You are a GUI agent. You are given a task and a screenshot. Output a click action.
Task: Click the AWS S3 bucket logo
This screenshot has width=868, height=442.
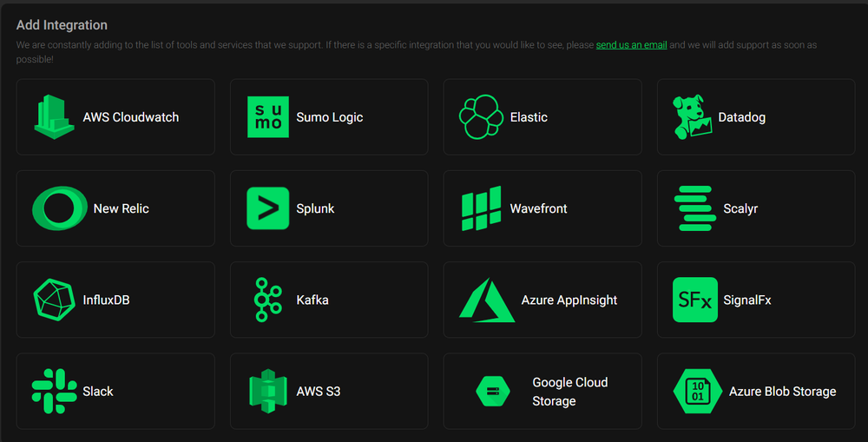[x=268, y=391]
